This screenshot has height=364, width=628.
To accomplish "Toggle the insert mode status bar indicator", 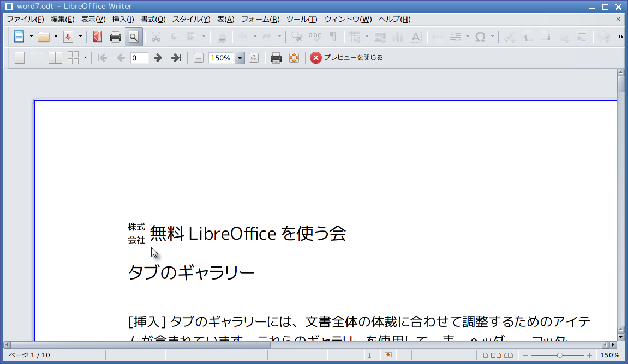I will click(x=372, y=355).
